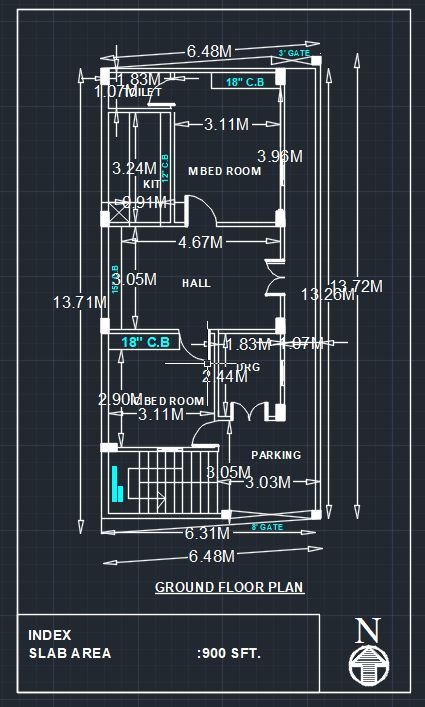
Task: Click the INDEX heading text
Action: coord(50,635)
